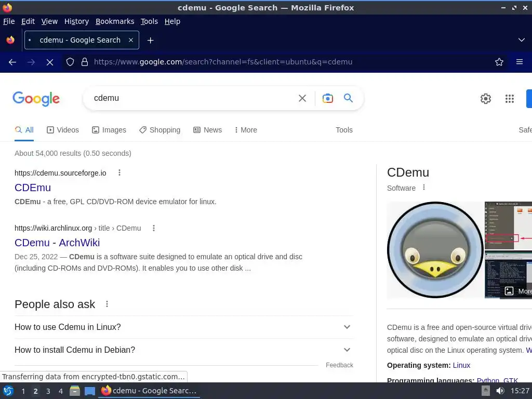
Task: Switch to News results
Action: 208,130
